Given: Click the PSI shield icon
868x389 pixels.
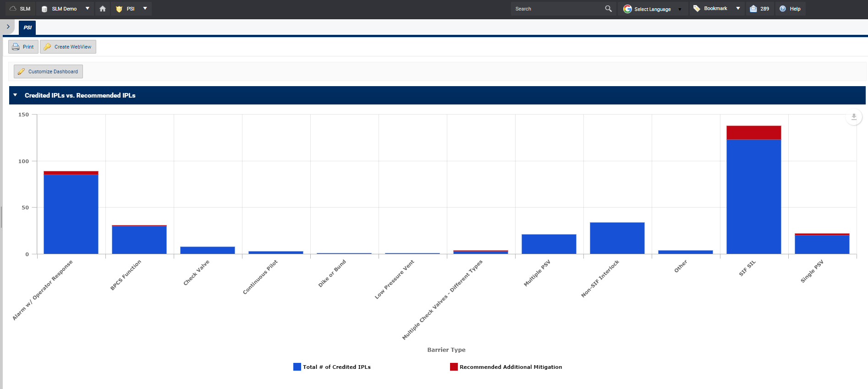Looking at the screenshot, I should pos(119,9).
